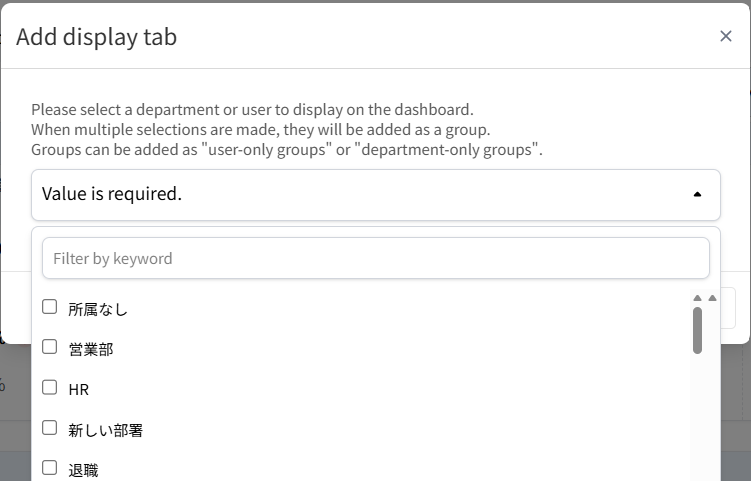Focus the Filter by keyword field
Image resolution: width=751 pixels, height=481 pixels.
tap(375, 258)
